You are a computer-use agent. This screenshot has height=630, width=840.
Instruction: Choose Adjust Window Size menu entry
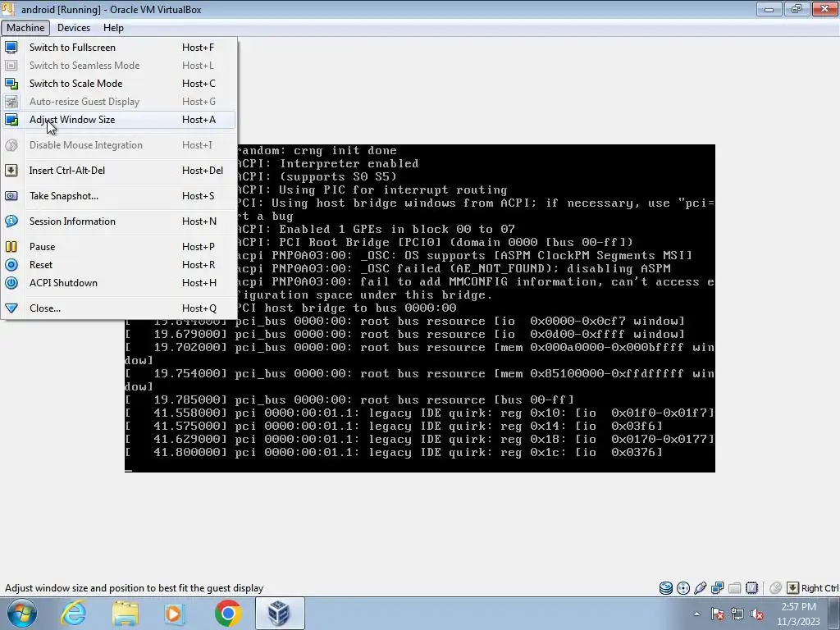[119, 120]
